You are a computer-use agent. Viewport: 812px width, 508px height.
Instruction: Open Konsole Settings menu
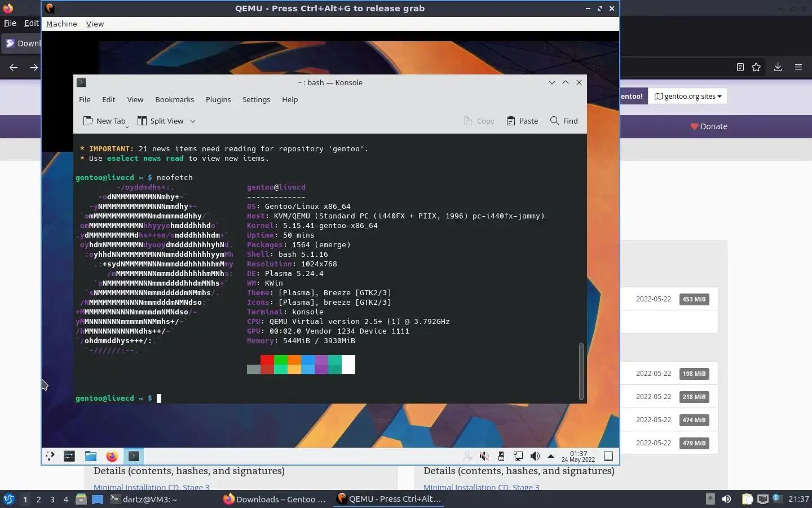pos(256,99)
